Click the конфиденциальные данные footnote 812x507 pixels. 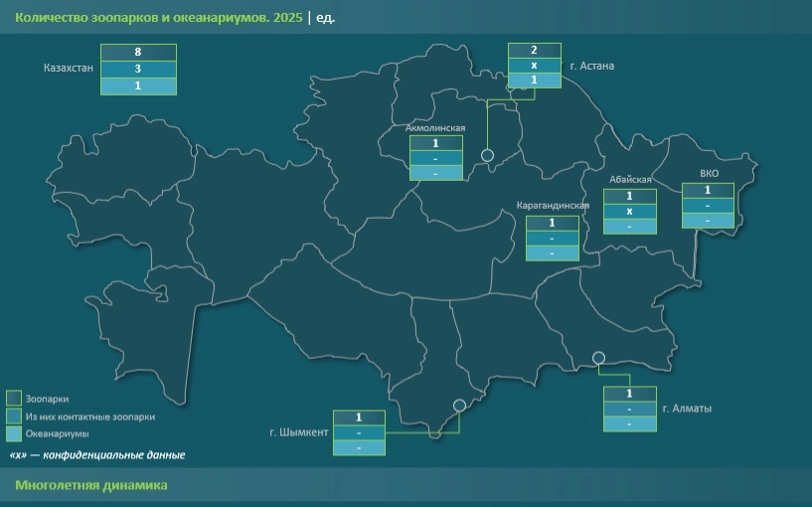97,455
